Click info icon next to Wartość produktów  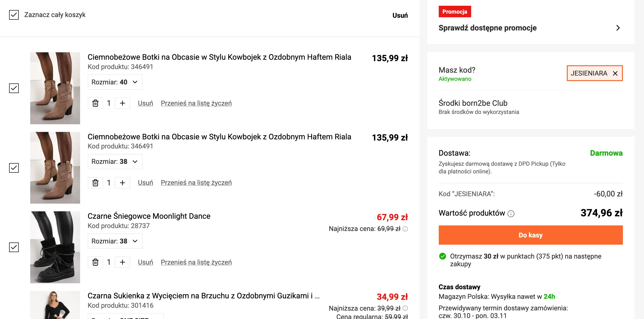(511, 214)
